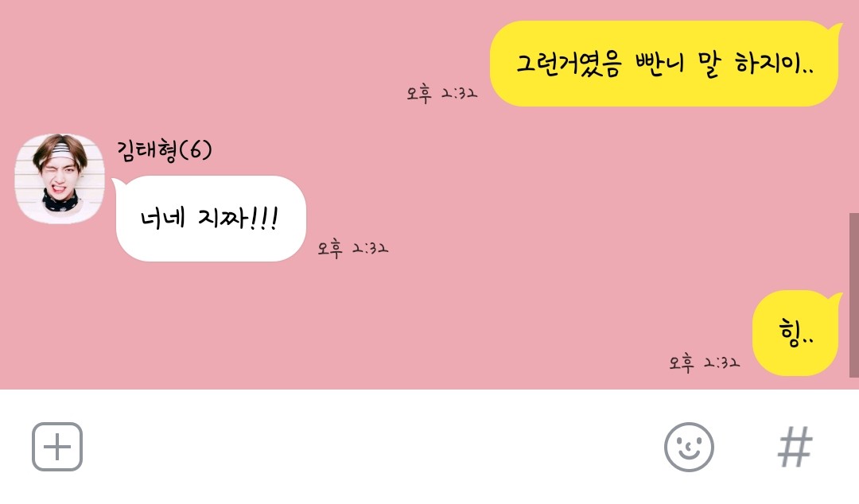Screen dimensions: 859x504
Task: Click timestamp beside the 힝.. message
Action: point(704,362)
